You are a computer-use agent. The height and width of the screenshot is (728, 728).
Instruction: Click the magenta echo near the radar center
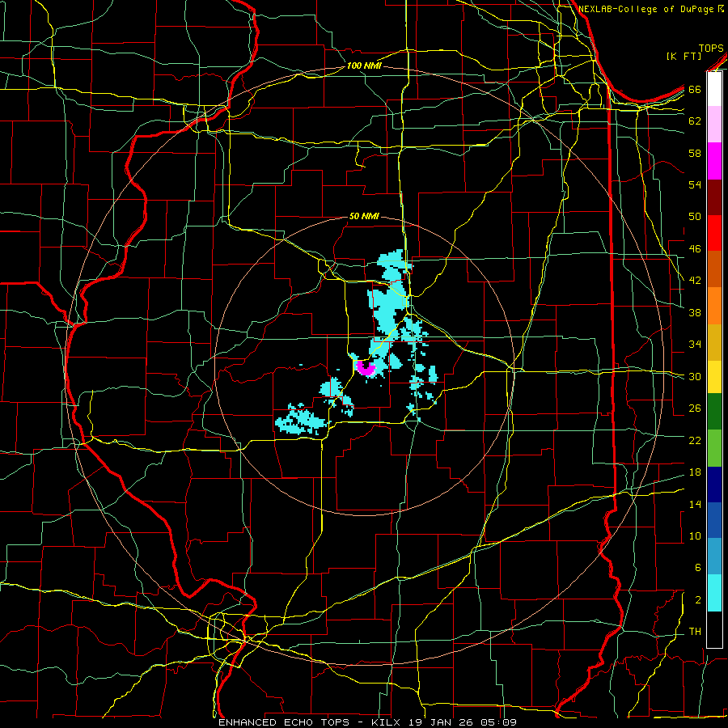click(x=366, y=370)
